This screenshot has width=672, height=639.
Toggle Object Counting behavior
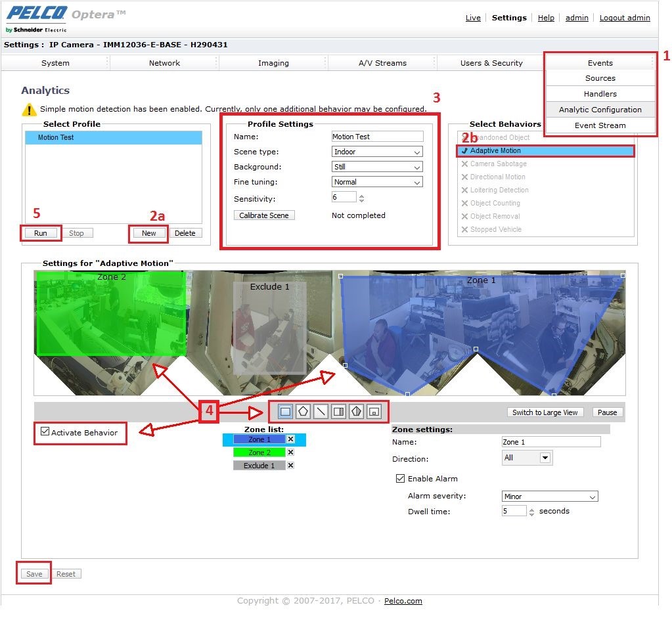click(x=545, y=203)
